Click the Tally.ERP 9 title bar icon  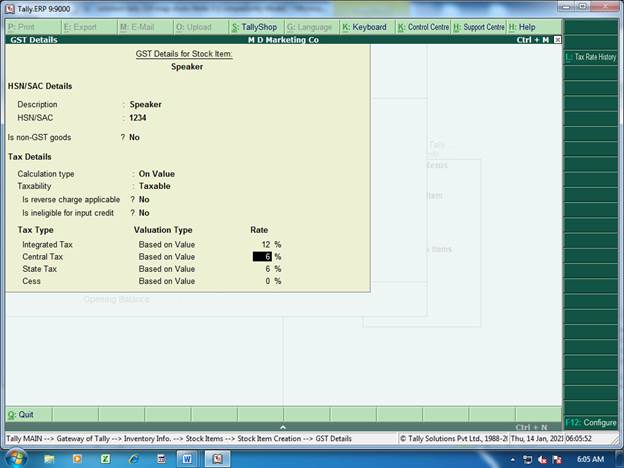point(10,8)
